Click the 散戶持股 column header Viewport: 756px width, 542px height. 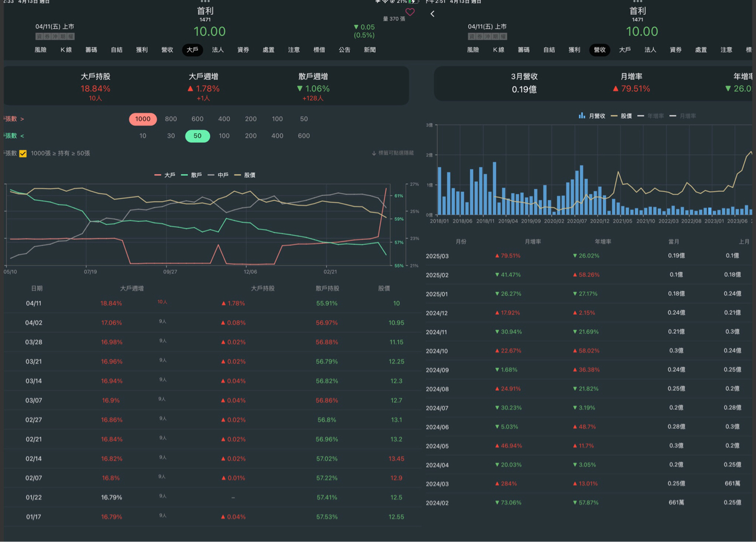(x=327, y=288)
